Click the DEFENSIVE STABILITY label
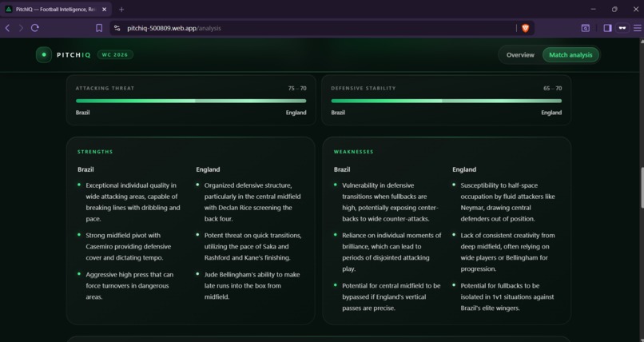 (x=364, y=88)
